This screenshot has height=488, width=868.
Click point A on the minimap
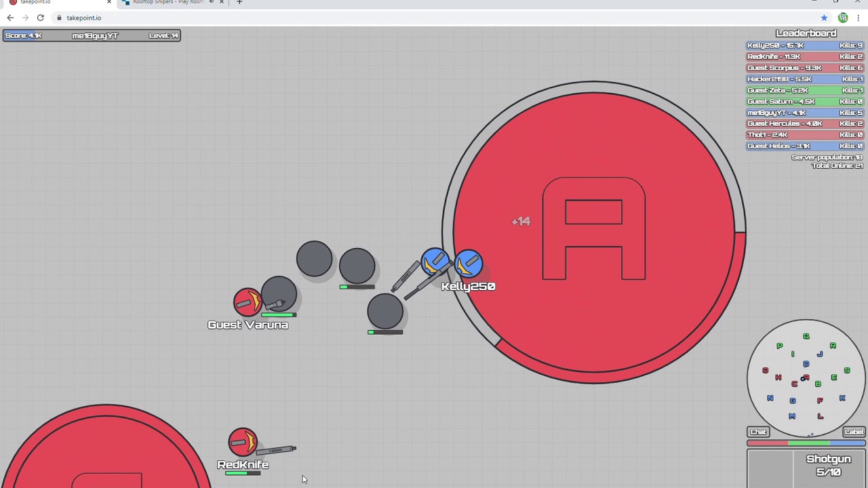pos(806,377)
